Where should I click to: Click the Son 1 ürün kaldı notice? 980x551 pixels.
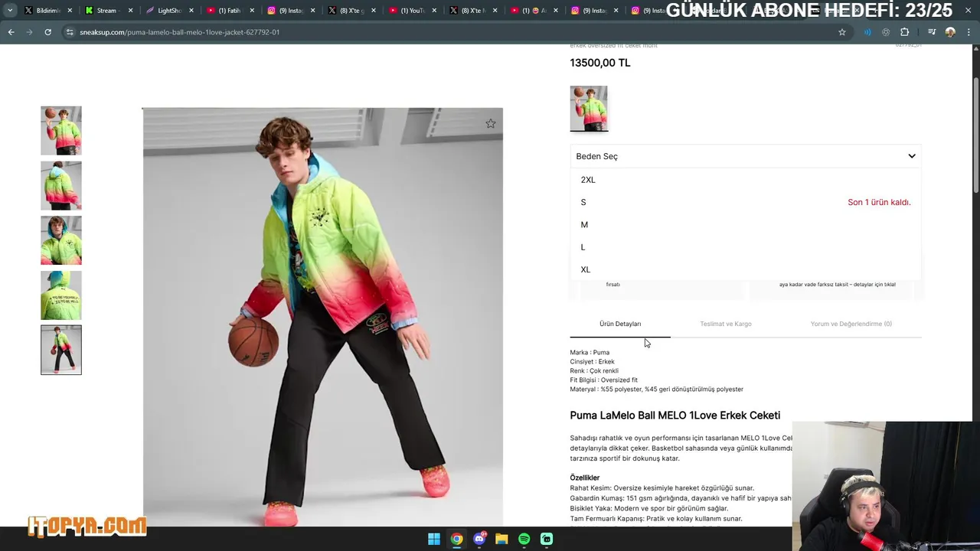[x=879, y=202]
